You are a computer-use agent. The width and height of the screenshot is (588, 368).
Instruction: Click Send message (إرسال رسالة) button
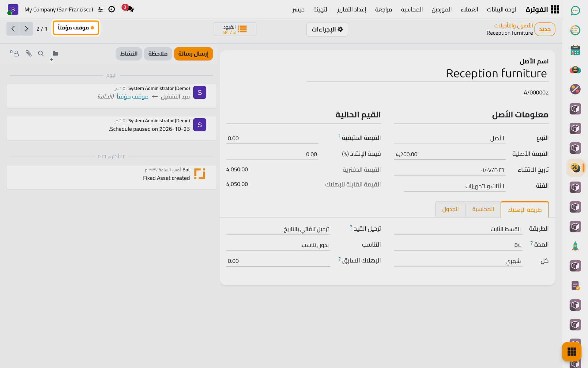[193, 54]
